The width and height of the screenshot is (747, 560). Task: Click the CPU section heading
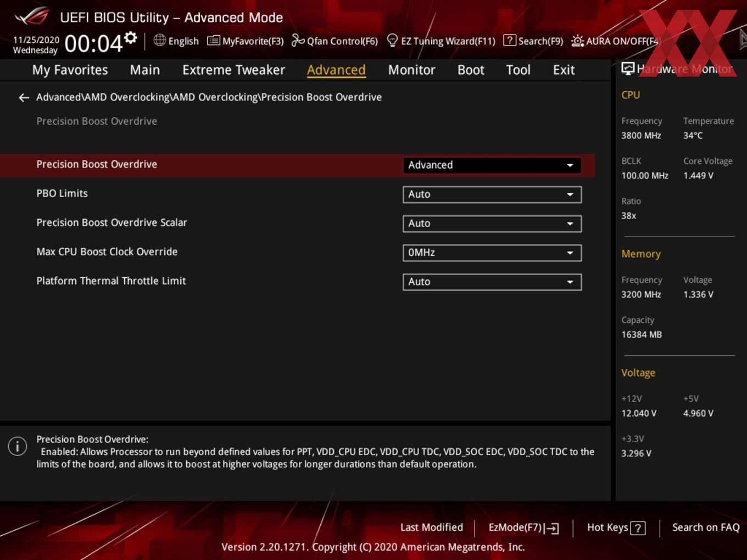coord(631,94)
